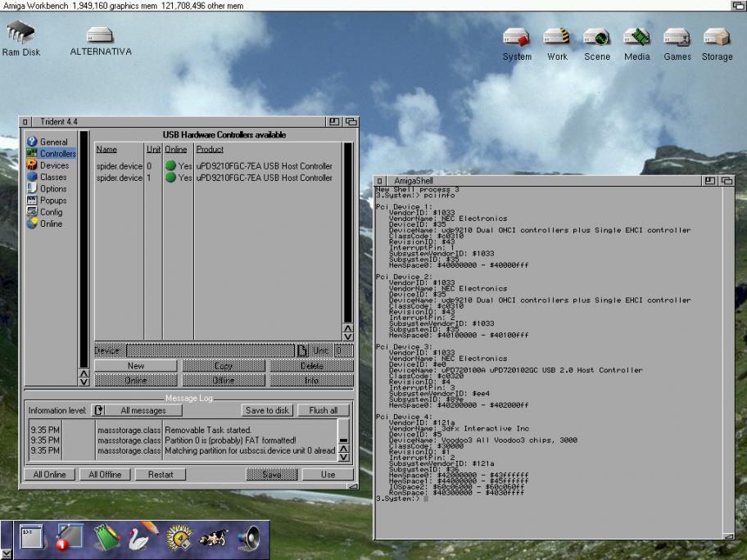
Task: Click the device file popup button
Action: tap(301, 350)
